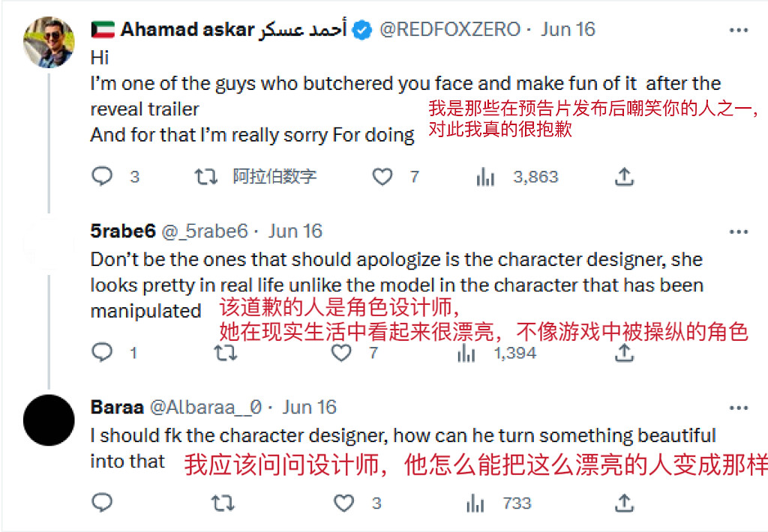Expand more options for Baraa's tweet

coord(739,406)
